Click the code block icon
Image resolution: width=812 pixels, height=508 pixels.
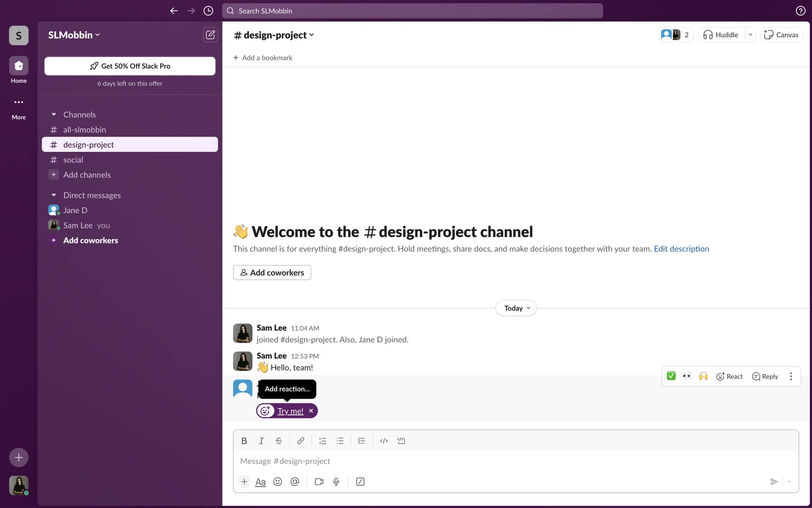tap(401, 441)
